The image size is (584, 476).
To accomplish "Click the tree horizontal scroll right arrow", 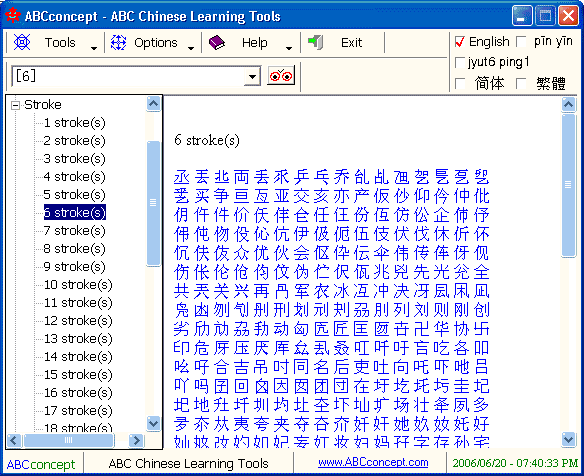I will click(136, 441).
